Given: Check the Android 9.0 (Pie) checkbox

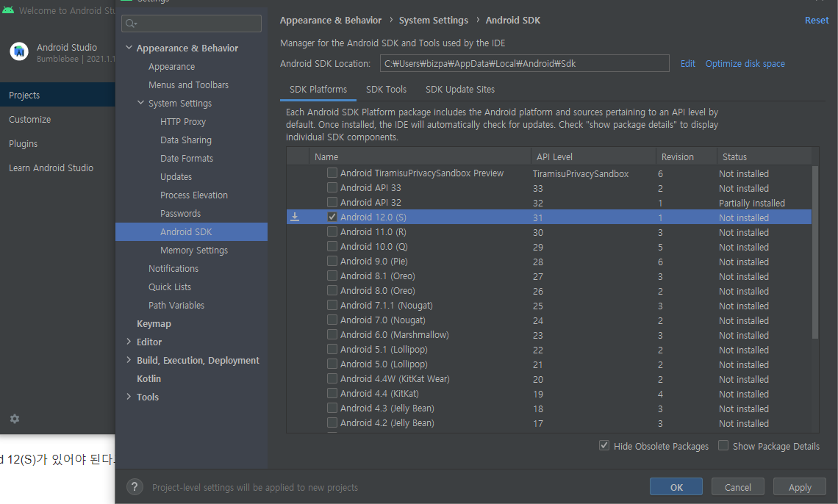Looking at the screenshot, I should pyautogui.click(x=332, y=261).
